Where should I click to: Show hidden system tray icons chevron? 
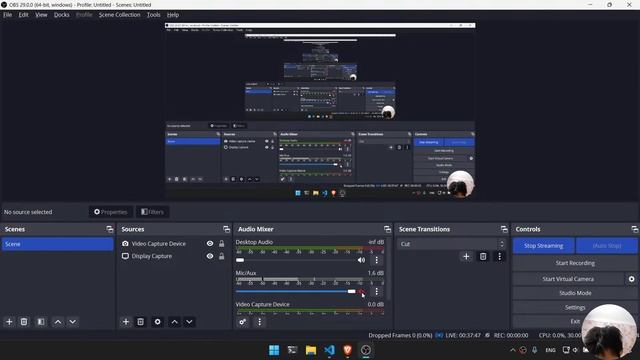point(513,350)
